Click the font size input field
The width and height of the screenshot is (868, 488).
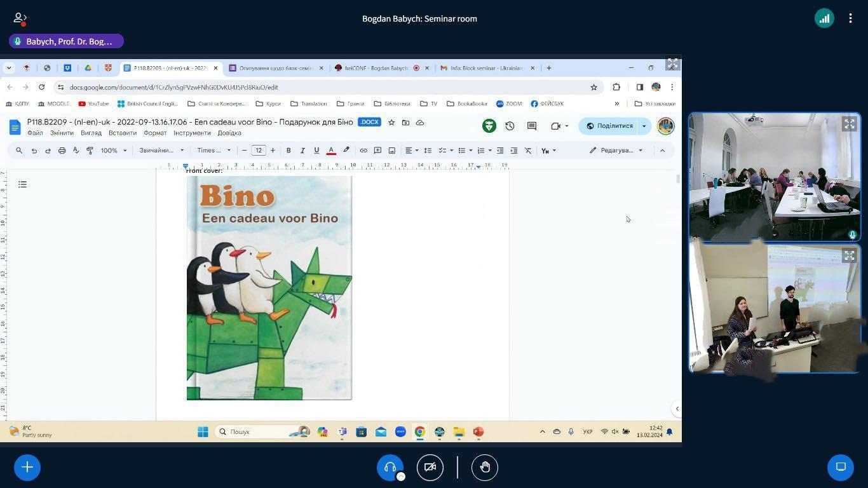(x=258, y=151)
